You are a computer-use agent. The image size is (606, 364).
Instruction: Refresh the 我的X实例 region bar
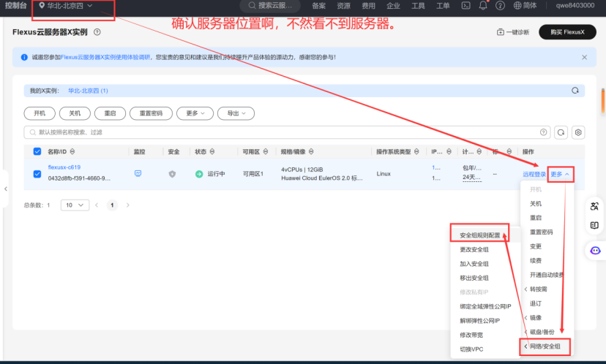(575, 91)
